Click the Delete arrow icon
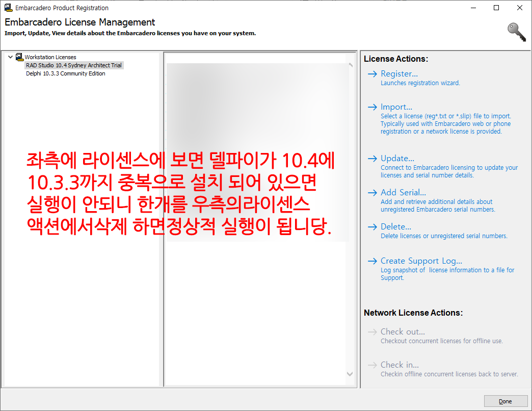 372,227
